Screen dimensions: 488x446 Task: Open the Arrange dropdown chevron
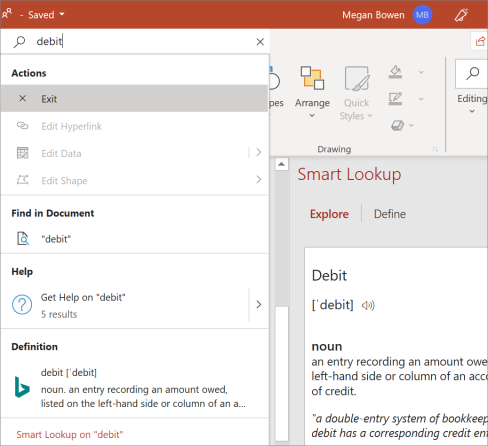312,115
